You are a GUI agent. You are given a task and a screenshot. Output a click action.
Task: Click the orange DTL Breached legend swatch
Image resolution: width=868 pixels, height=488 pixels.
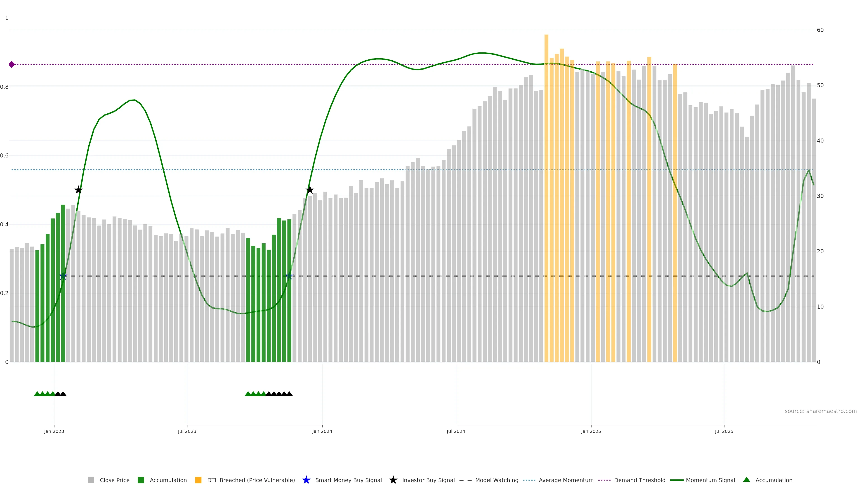[x=198, y=480]
